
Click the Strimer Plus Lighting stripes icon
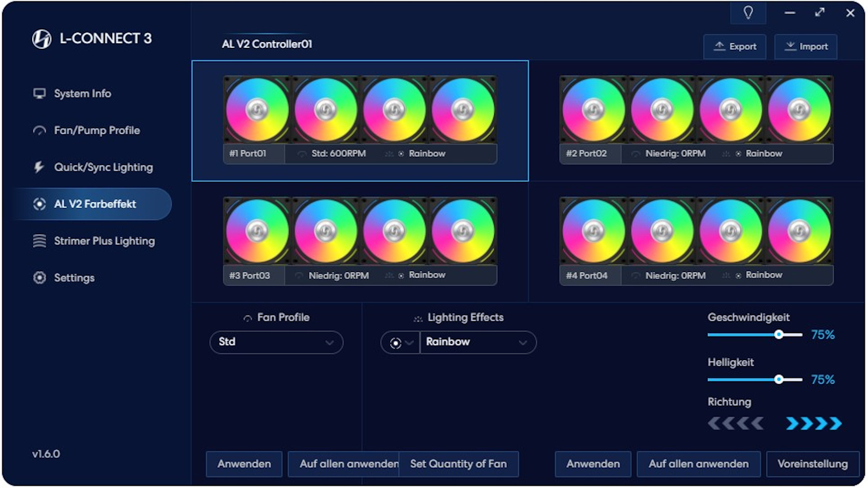point(39,241)
